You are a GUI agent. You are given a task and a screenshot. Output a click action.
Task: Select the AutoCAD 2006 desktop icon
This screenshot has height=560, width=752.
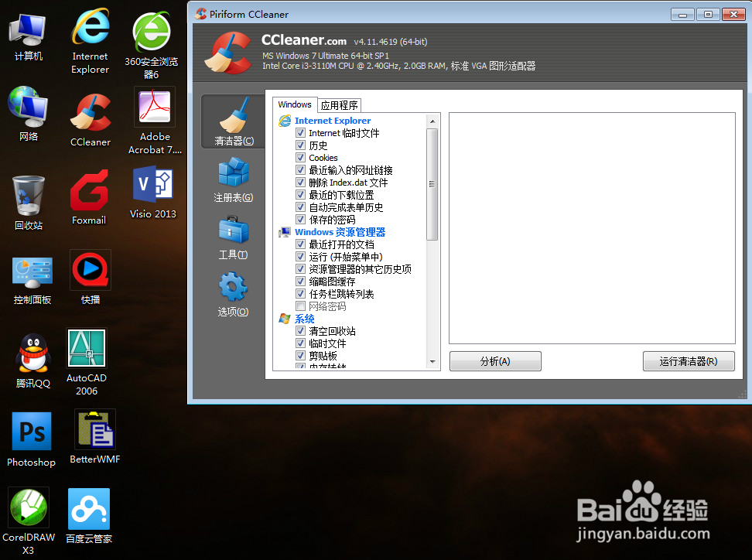click(87, 362)
